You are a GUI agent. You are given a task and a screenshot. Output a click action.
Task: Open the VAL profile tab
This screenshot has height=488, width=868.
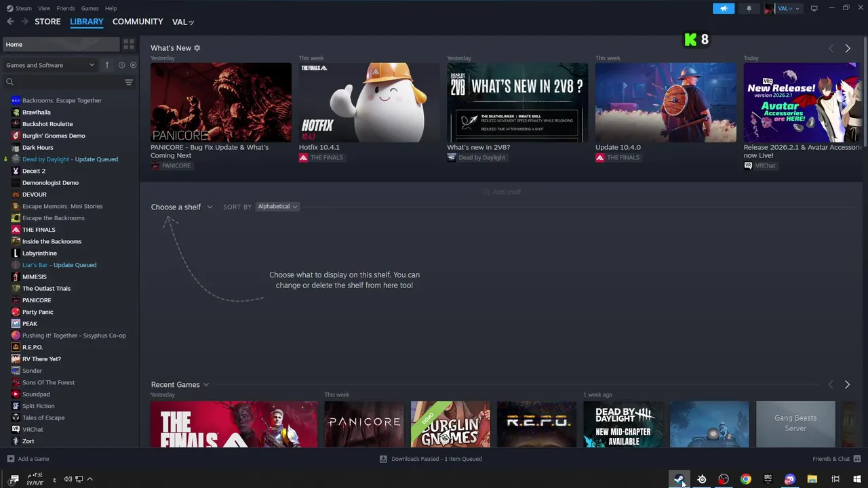point(183,22)
